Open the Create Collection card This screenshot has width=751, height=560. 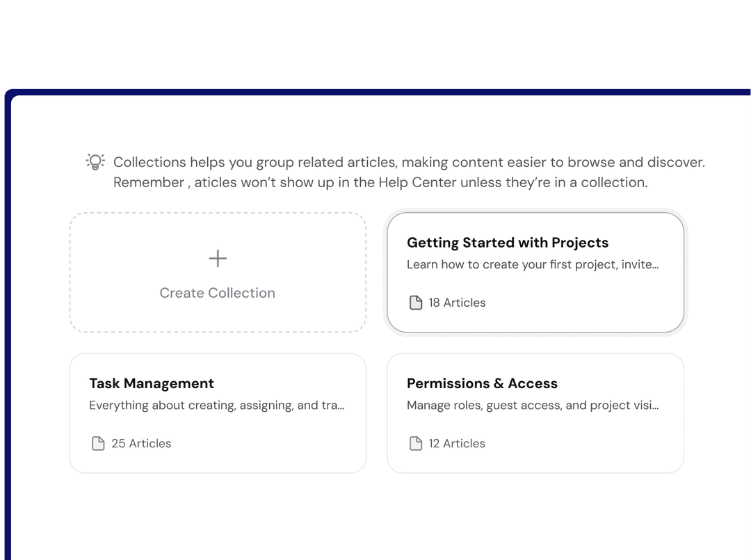pos(218,272)
